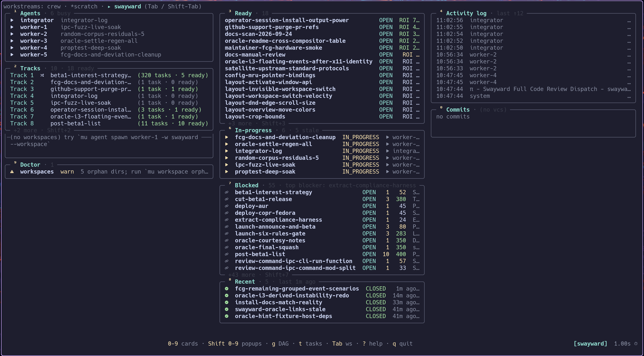Click link icon beside extract-compliance-harness
This screenshot has height=356, width=644.
pos(227,220)
